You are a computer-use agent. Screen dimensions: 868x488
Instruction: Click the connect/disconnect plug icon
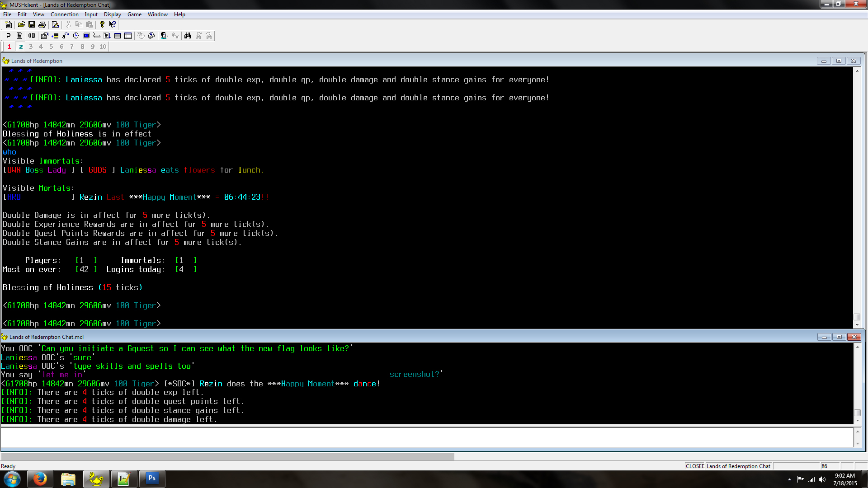32,35
